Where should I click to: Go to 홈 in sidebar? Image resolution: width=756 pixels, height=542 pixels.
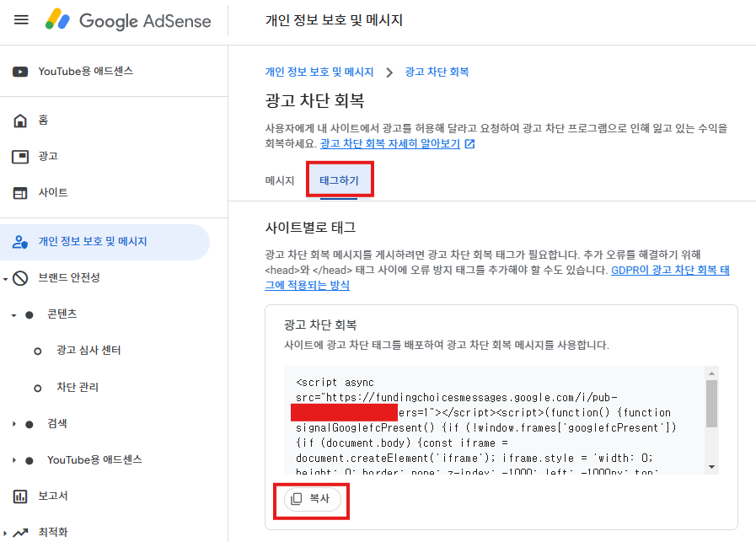(43, 120)
